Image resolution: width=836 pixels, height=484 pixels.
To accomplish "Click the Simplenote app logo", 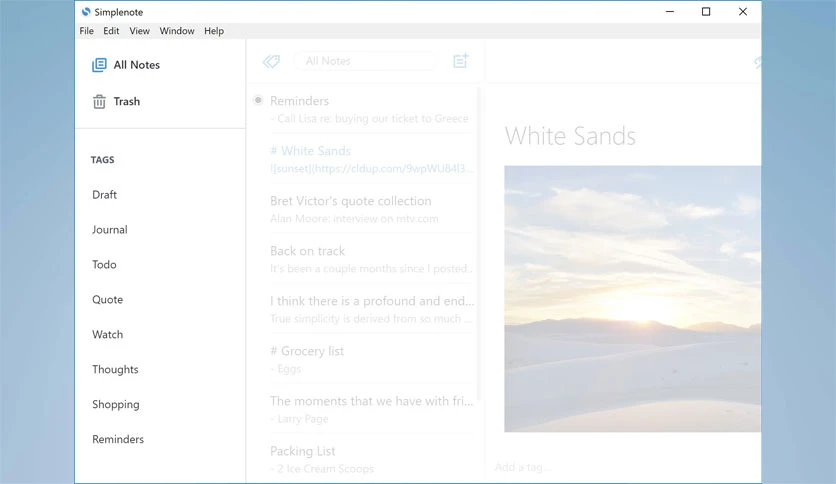I will coord(86,12).
